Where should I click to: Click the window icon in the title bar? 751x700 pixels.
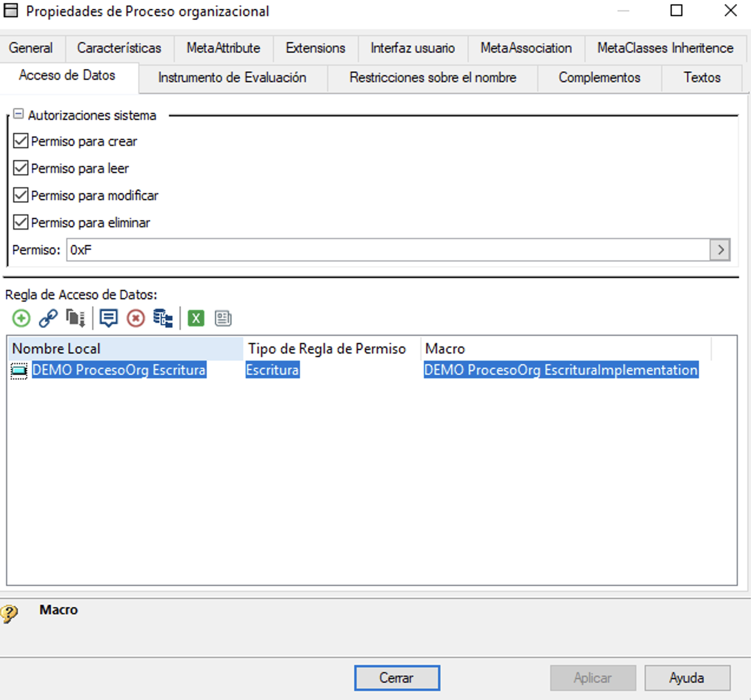click(x=11, y=11)
